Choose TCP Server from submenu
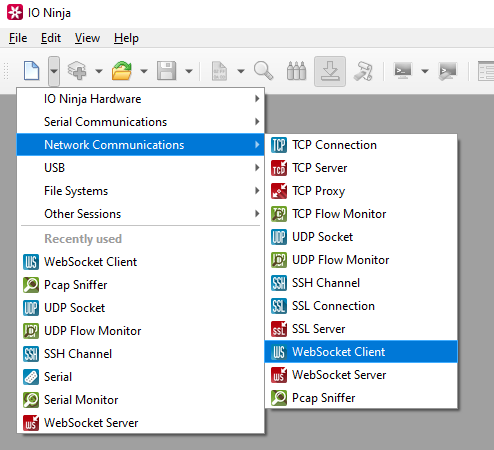 click(x=361, y=168)
